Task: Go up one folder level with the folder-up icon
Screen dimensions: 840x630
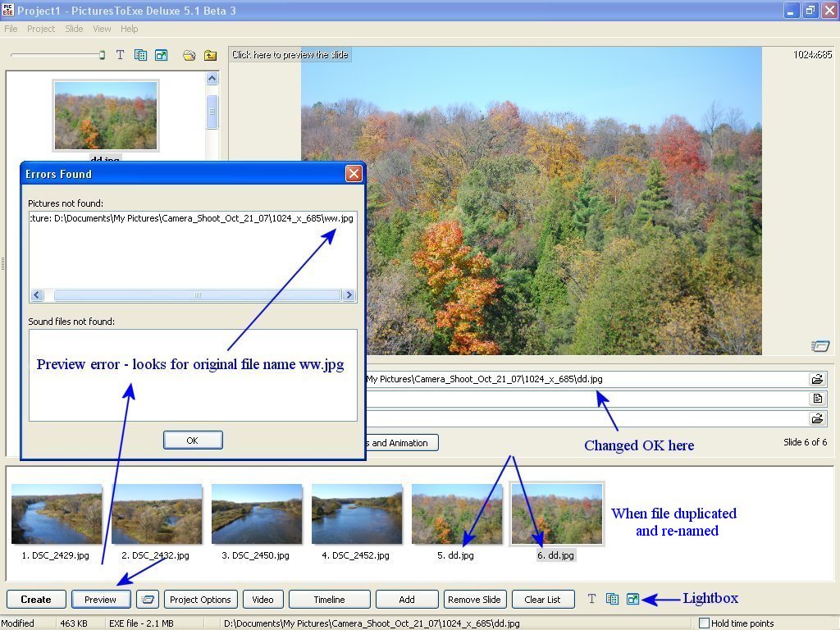Action: [x=211, y=55]
